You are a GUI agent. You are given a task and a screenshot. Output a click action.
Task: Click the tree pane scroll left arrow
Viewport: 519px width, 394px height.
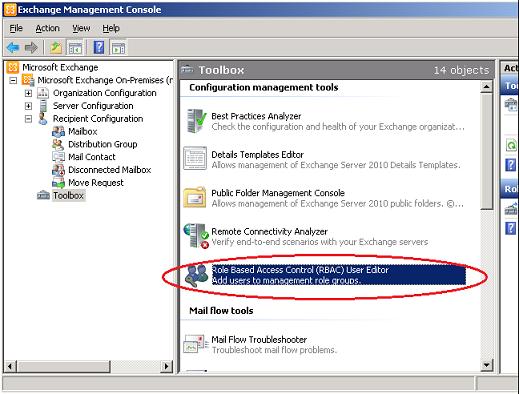click(x=9, y=367)
